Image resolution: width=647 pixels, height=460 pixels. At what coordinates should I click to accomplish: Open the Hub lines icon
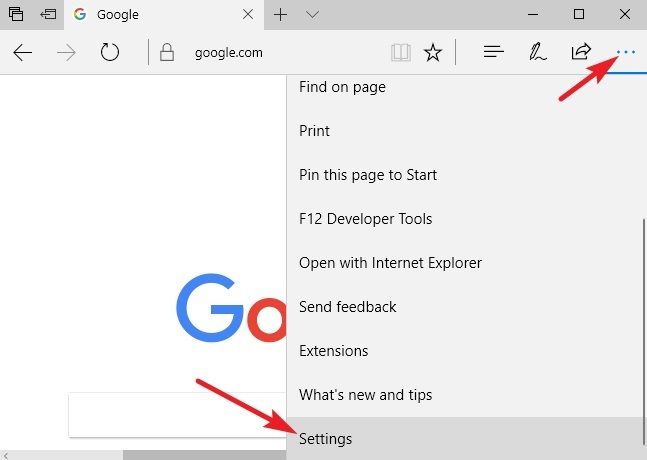click(493, 52)
